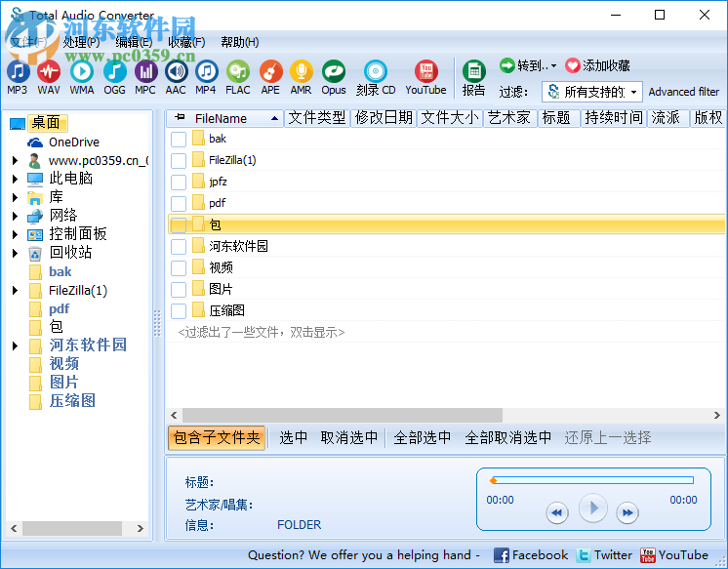Check the 压缩图 folder checkbox
The image size is (728, 569).
(x=179, y=310)
